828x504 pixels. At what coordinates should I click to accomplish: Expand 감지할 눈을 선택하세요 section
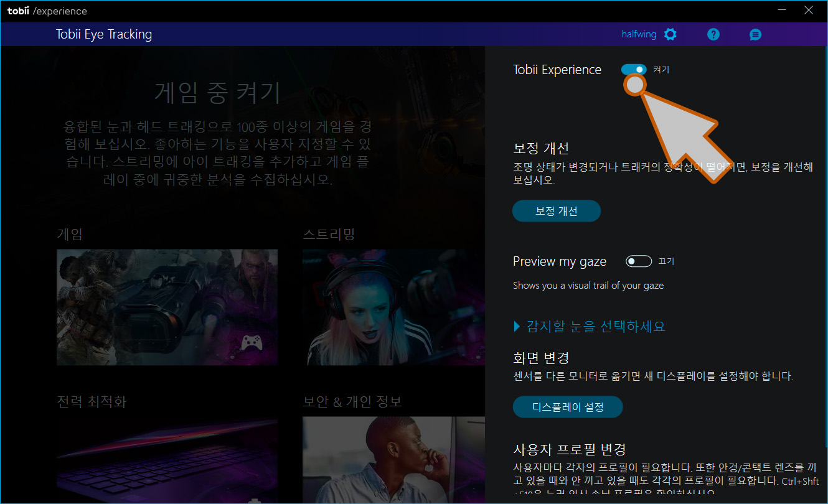coord(590,326)
